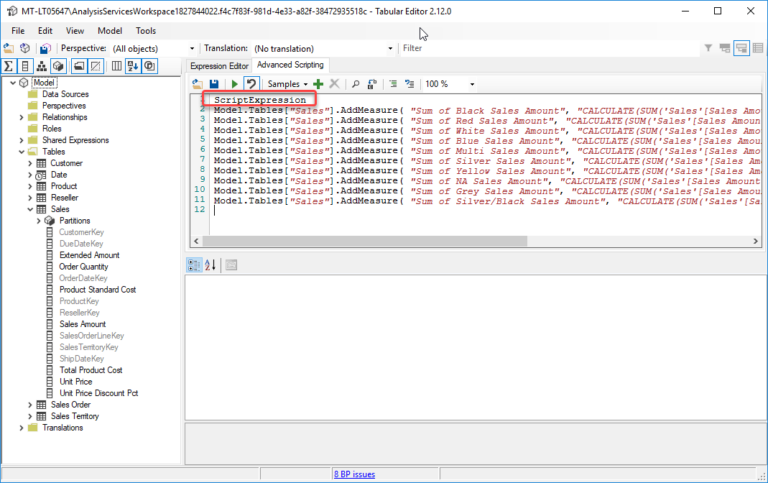Click the filter funnel icon
Screen dimensions: 768x483
(x=708, y=48)
